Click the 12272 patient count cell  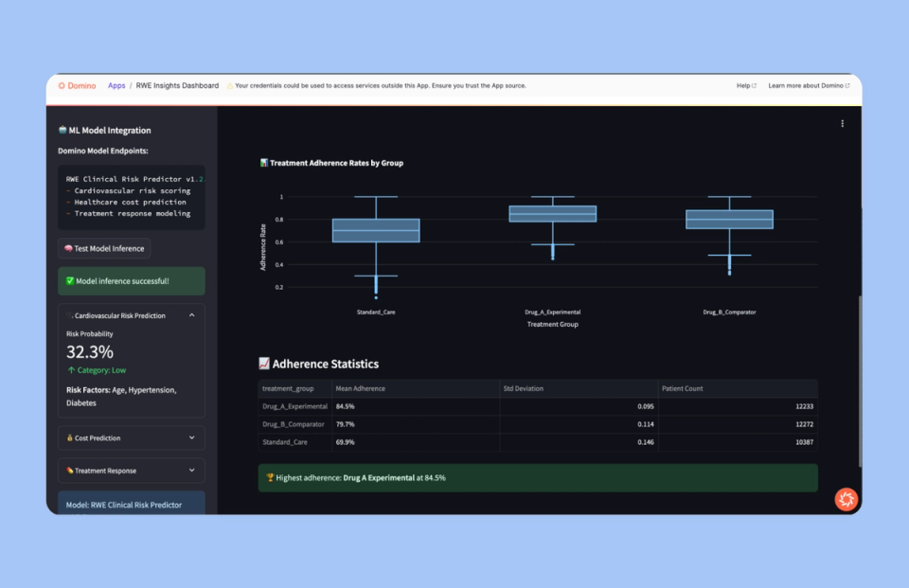click(738, 424)
